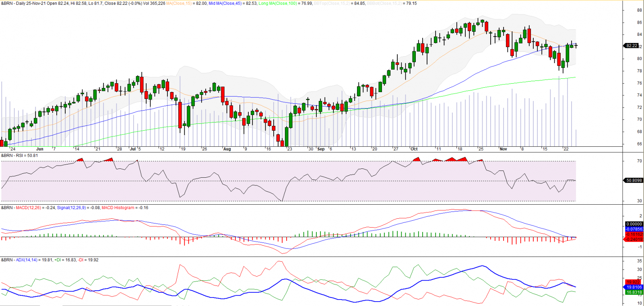
Task: Click the blue 19.8106 ADX value marker
Action: coord(634,287)
